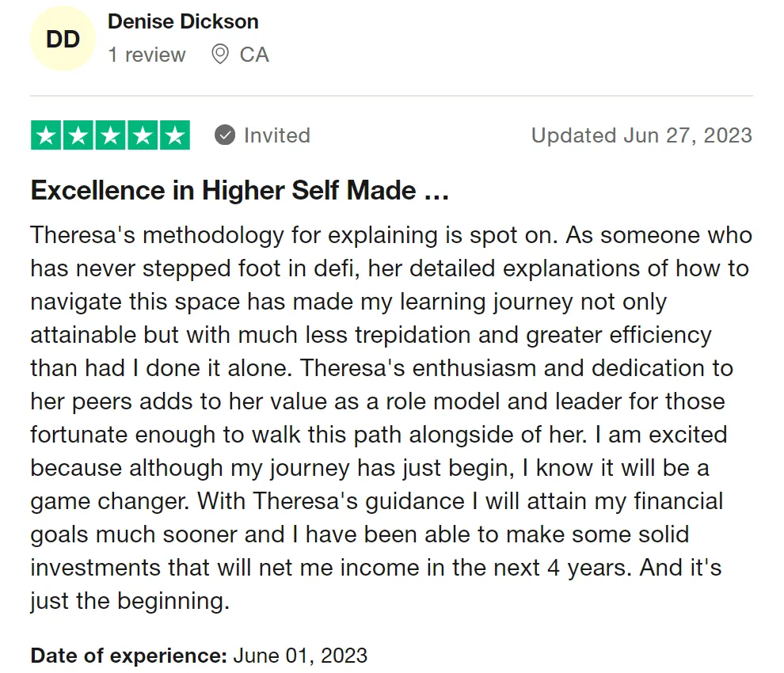The image size is (784, 673).
Task: Click the 1 review count
Action: coord(147,55)
